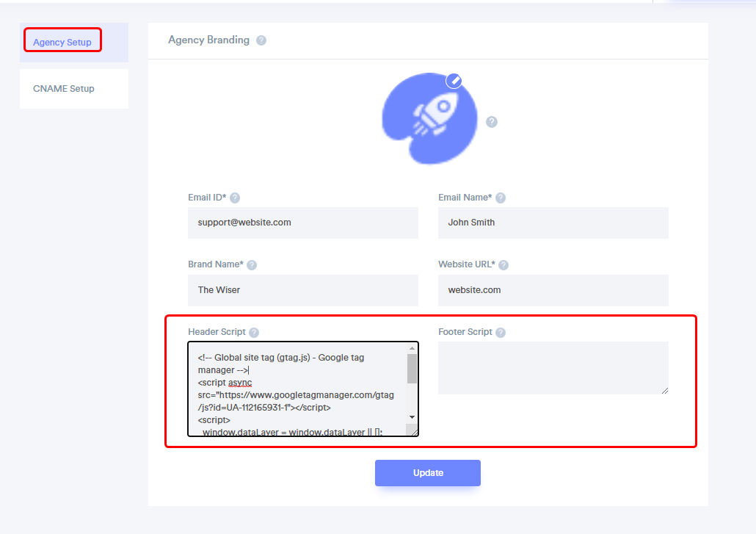Image resolution: width=756 pixels, height=534 pixels.
Task: Click the 'Footer Script' label text
Action: tap(465, 332)
